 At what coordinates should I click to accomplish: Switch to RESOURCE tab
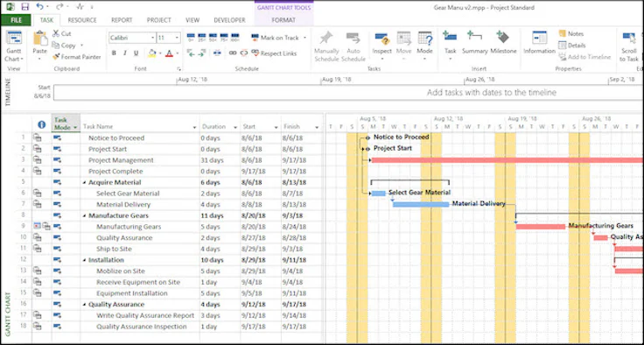82,20
